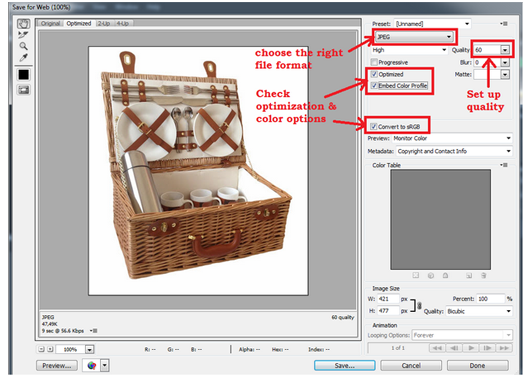The height and width of the screenshot is (376, 530).
Task: Click the image width input field
Action: pyautogui.click(x=388, y=299)
